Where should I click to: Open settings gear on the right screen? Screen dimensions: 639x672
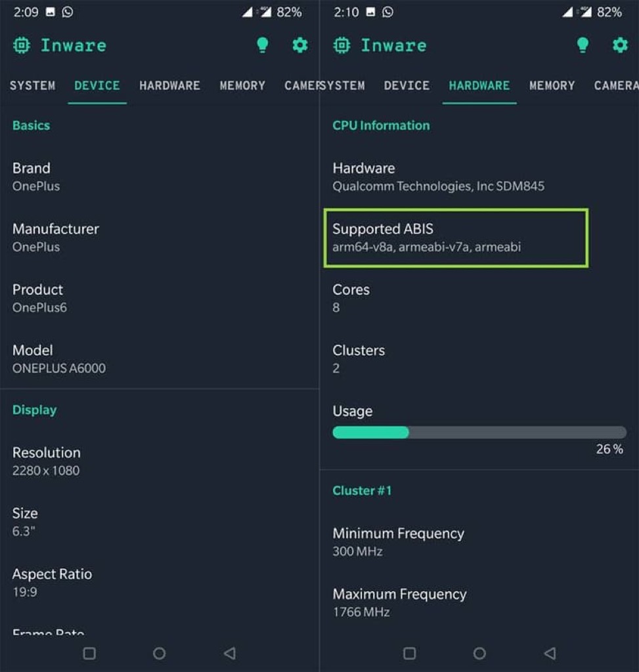pos(620,45)
